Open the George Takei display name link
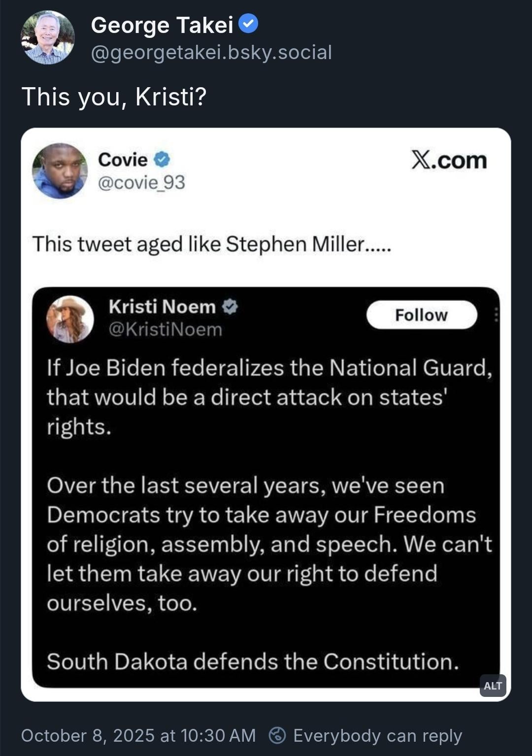The height and width of the screenshot is (756, 532). (162, 25)
